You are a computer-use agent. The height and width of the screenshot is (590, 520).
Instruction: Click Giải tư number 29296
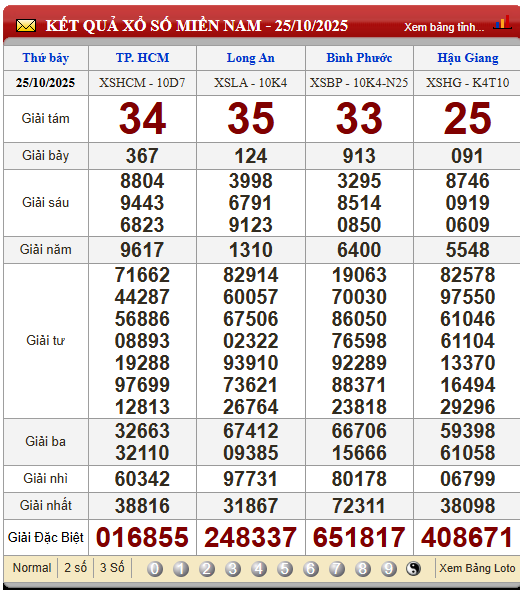[x=468, y=407]
